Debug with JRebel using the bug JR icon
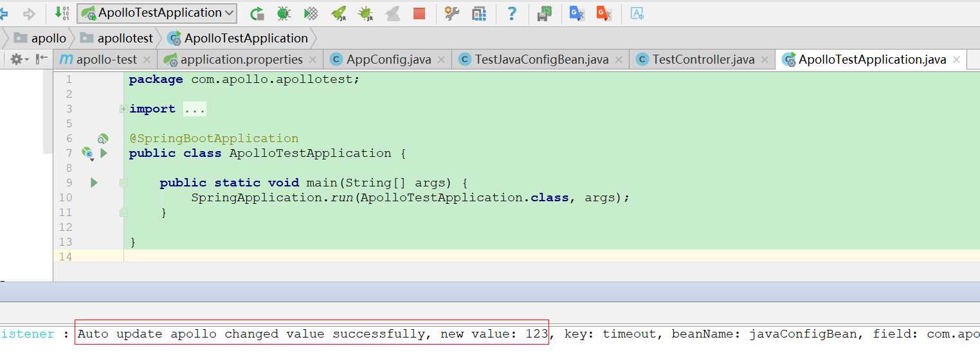Screen dimensions: 980x353 [365, 13]
